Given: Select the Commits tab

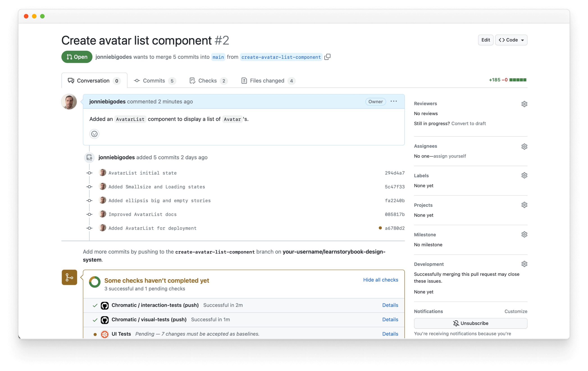Looking at the screenshot, I should [154, 80].
